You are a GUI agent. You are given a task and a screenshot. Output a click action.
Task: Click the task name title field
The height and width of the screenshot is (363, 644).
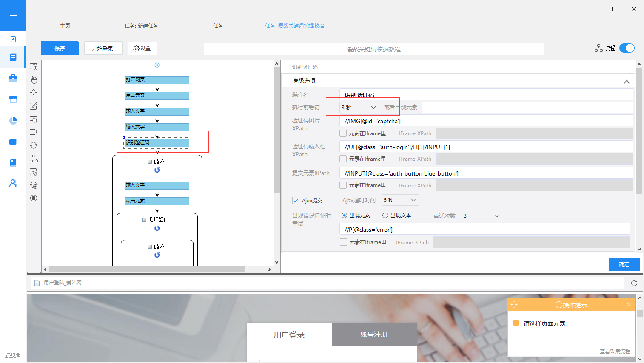click(374, 49)
